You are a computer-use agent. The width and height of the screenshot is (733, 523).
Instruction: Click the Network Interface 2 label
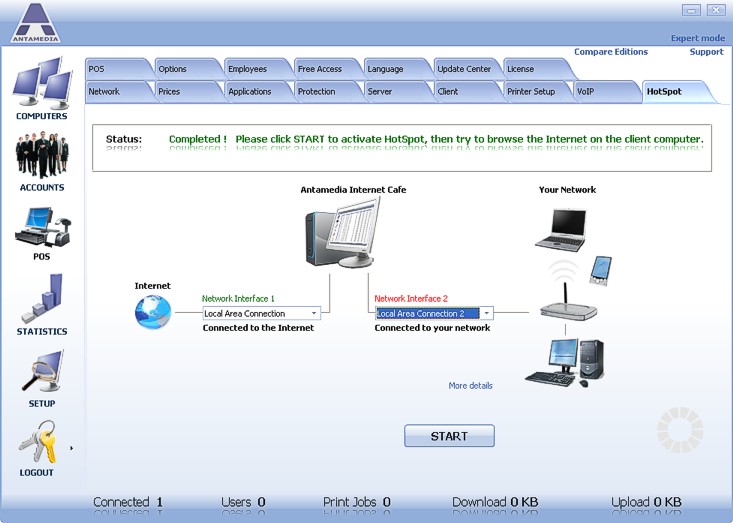tap(411, 299)
